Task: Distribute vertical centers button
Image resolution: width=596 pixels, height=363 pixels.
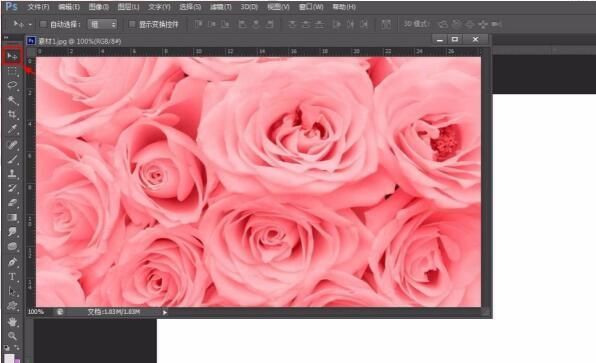Action: [x=306, y=24]
